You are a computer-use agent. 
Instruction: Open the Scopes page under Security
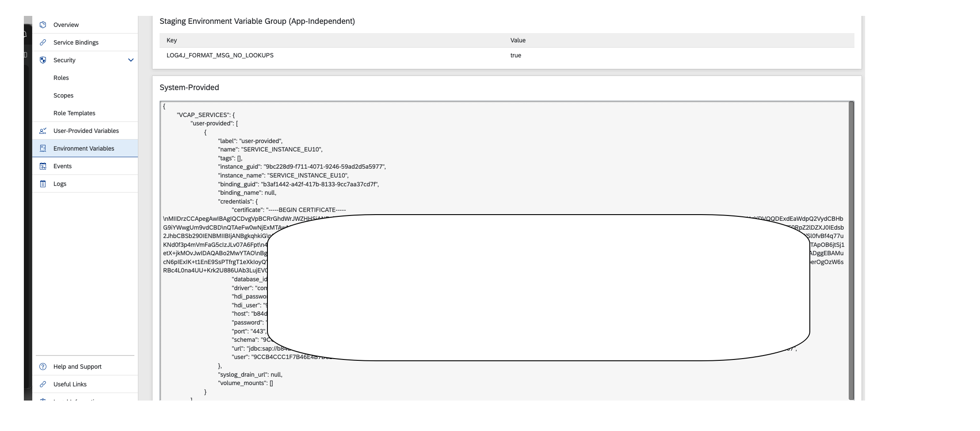coord(64,95)
